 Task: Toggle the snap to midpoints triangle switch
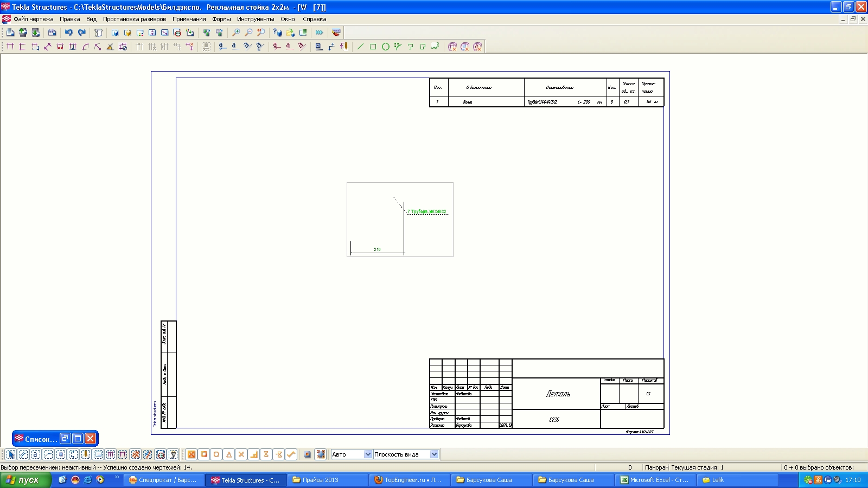tap(229, 454)
